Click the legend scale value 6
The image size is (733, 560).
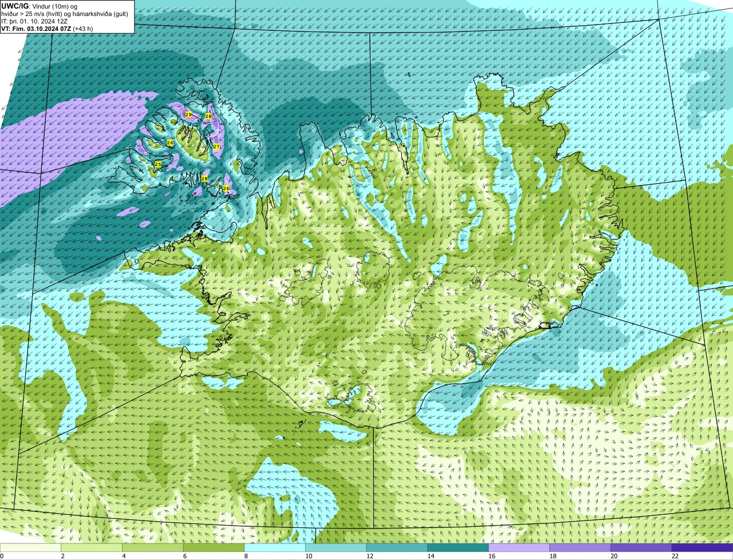pyautogui.click(x=185, y=556)
